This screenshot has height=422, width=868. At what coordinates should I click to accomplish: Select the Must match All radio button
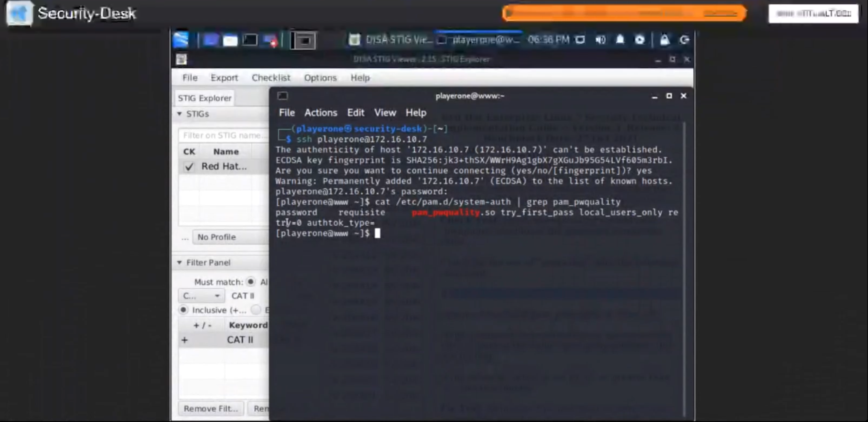251,282
